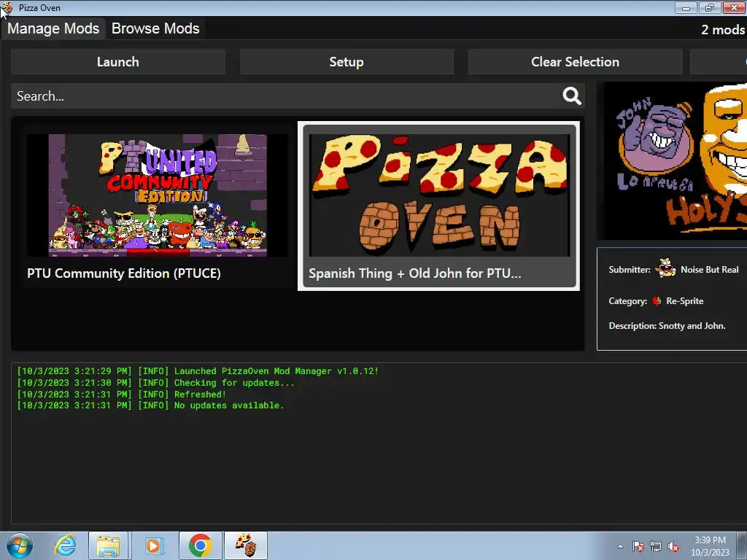The width and height of the screenshot is (747, 560).
Task: Click the '2 mods' counter text
Action: click(x=723, y=29)
